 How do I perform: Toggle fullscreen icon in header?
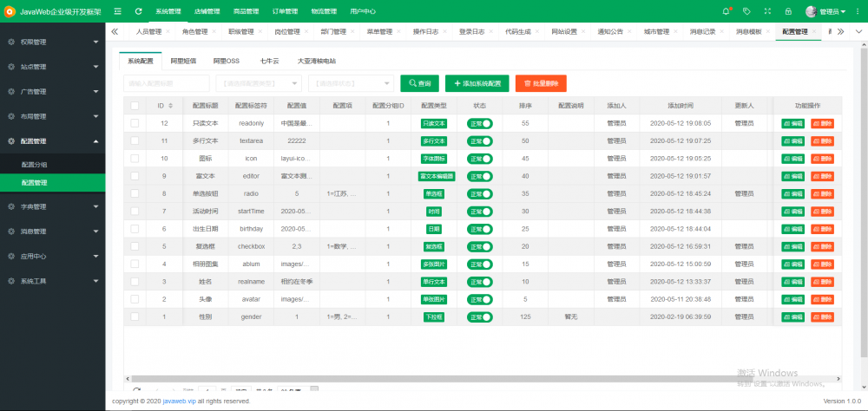[x=767, y=11]
